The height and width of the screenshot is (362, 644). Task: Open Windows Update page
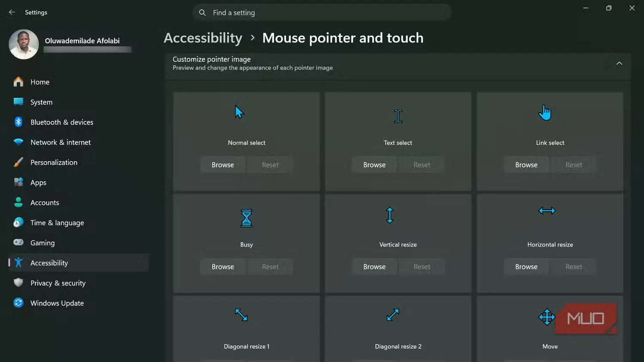point(79,303)
